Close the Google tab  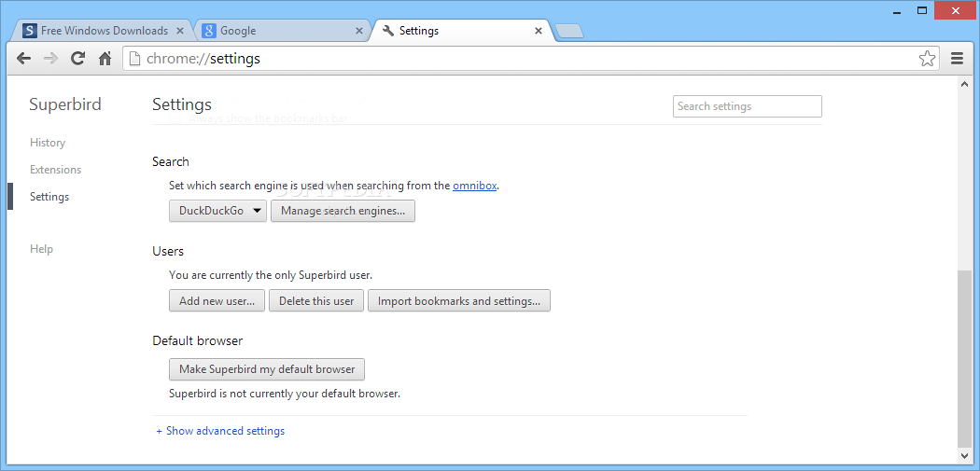click(358, 30)
